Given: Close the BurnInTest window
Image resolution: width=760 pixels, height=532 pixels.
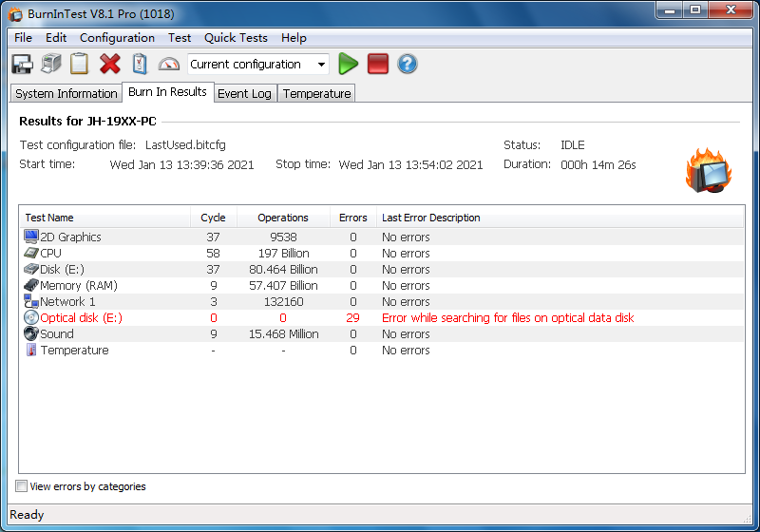Looking at the screenshot, I should (731, 9).
